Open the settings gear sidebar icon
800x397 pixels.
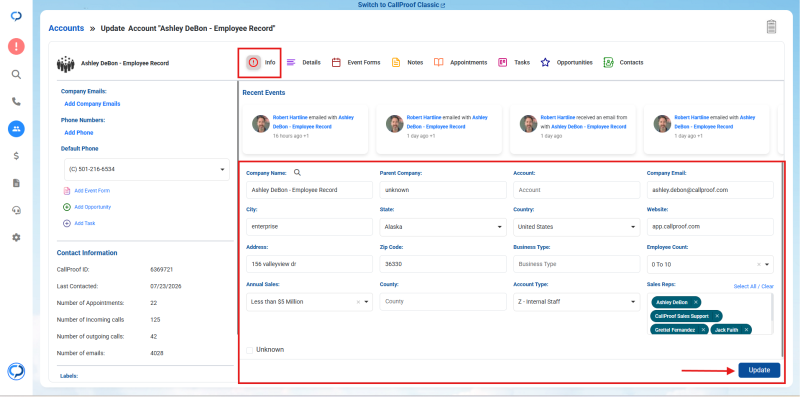tap(16, 237)
